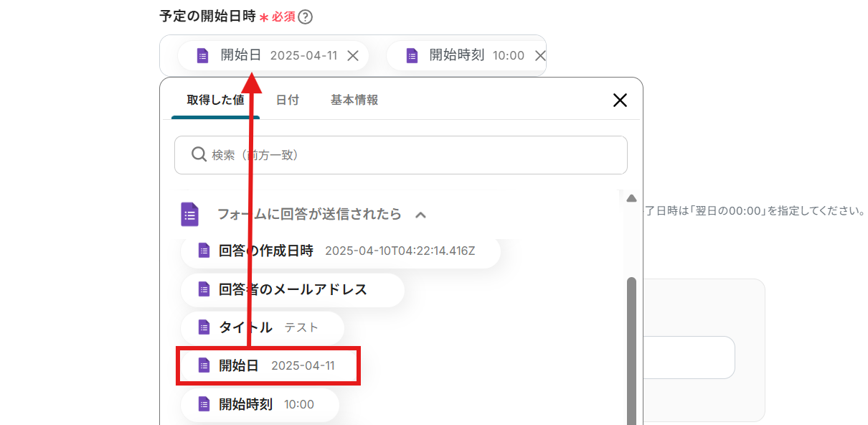Collapse the フォームに回答が送信されたら section
The image size is (868, 425).
[421, 215]
